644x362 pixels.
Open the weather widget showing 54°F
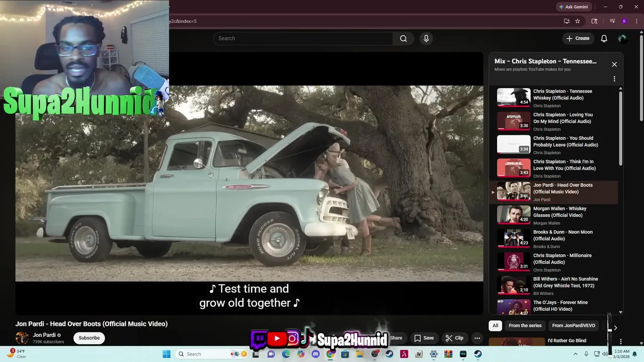pyautogui.click(x=17, y=354)
